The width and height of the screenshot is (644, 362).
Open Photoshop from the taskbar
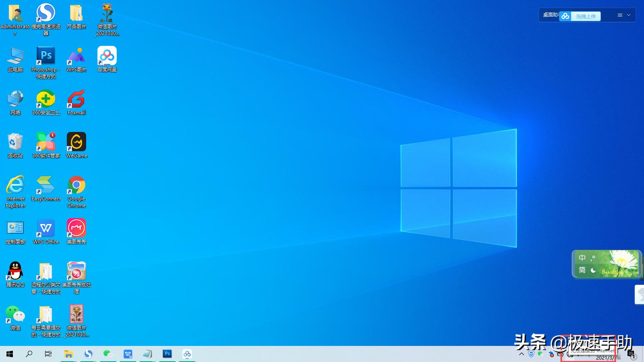coord(167,354)
